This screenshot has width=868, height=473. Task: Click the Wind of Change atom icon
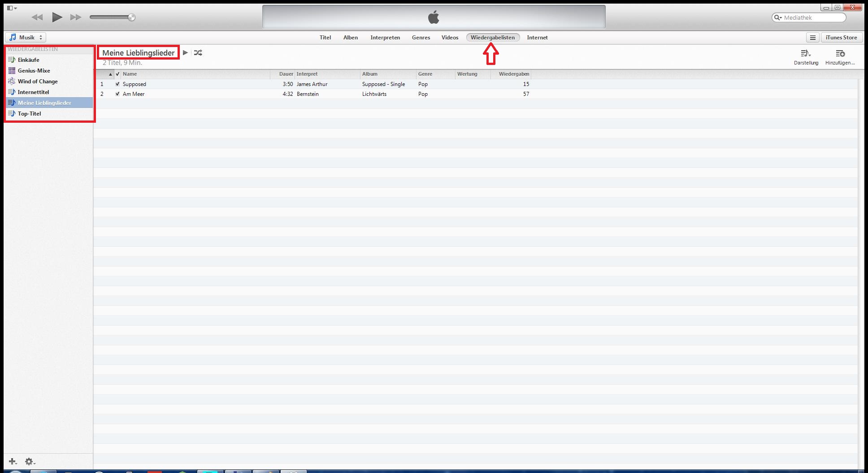pyautogui.click(x=12, y=81)
